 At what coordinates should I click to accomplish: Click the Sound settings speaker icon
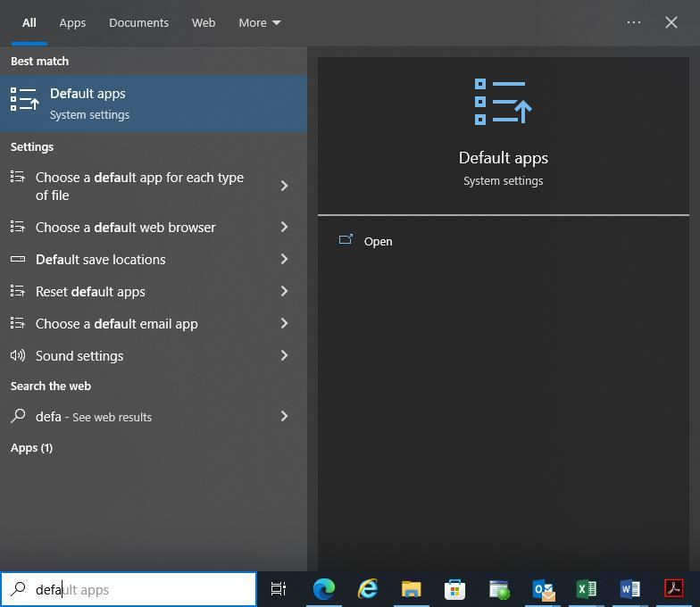click(18, 355)
